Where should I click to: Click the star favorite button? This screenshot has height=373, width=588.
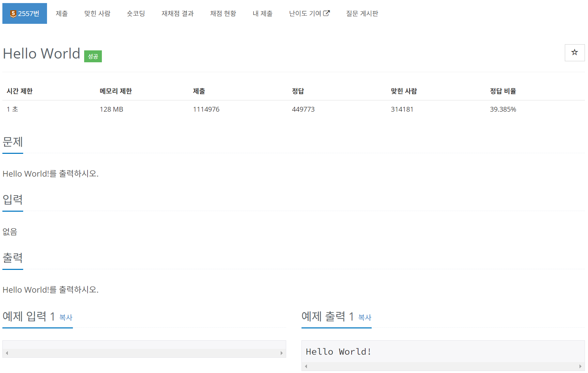574,53
